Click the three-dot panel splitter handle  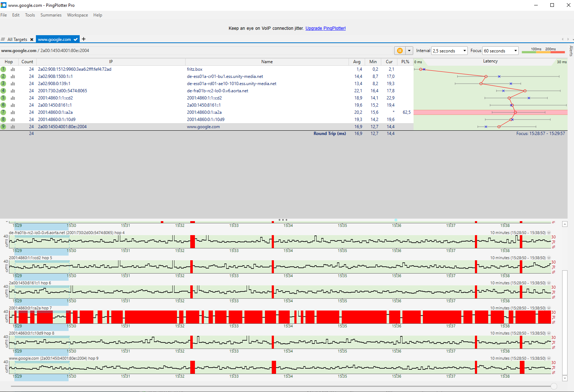coord(283,220)
